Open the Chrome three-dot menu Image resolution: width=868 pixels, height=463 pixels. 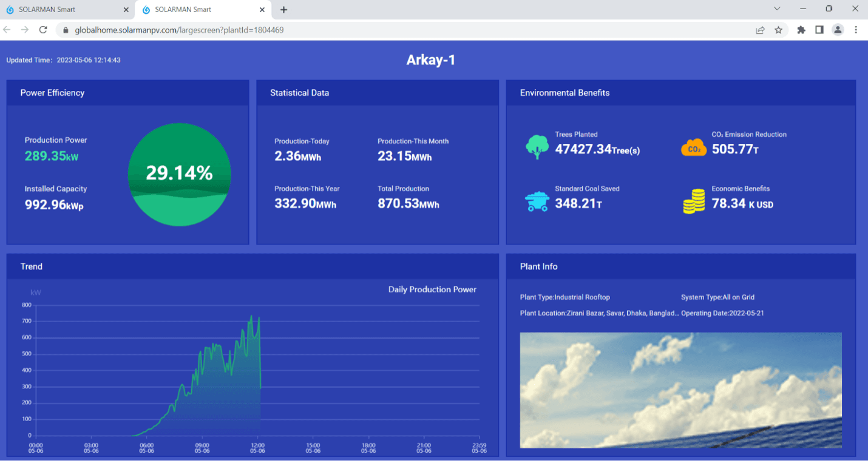click(x=856, y=30)
